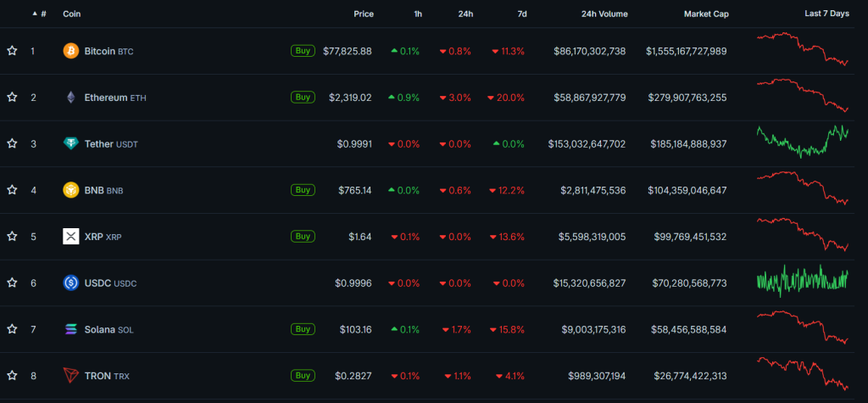Click the Bitcoin coin logo icon

tap(71, 51)
